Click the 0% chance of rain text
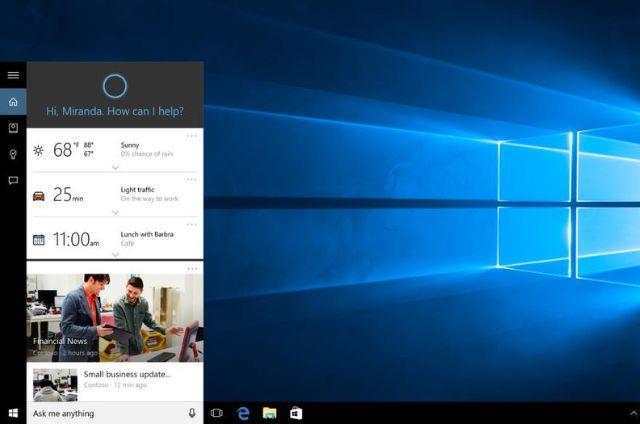 (147, 154)
